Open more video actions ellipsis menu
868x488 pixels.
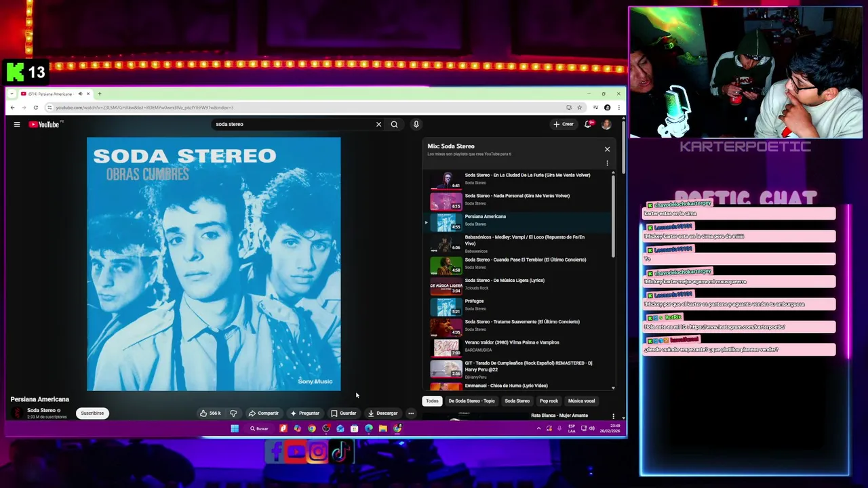click(410, 413)
